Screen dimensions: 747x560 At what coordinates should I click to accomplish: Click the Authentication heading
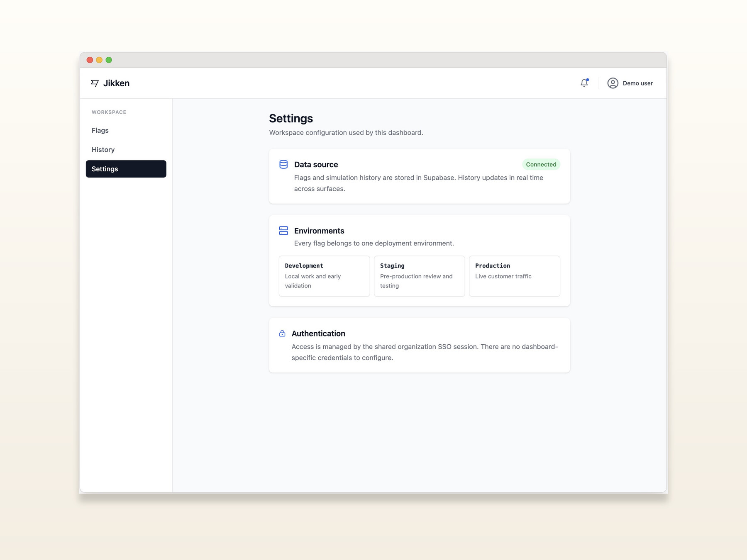[318, 334]
